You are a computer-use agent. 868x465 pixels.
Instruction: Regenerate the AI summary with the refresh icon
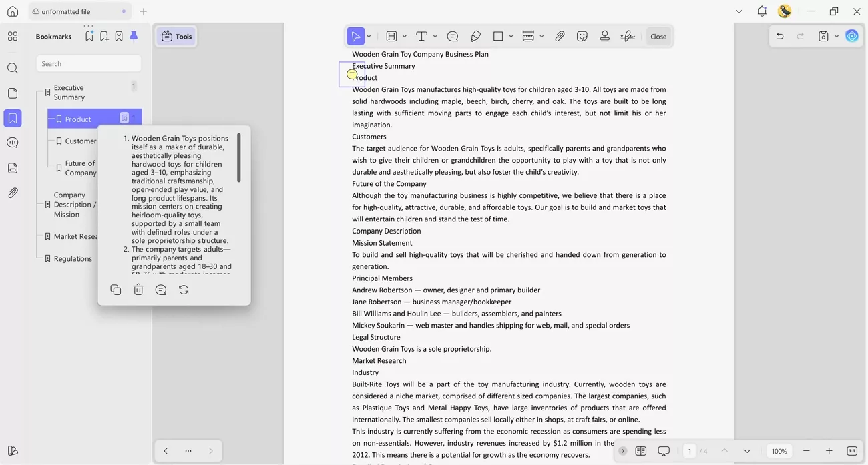coord(184,290)
